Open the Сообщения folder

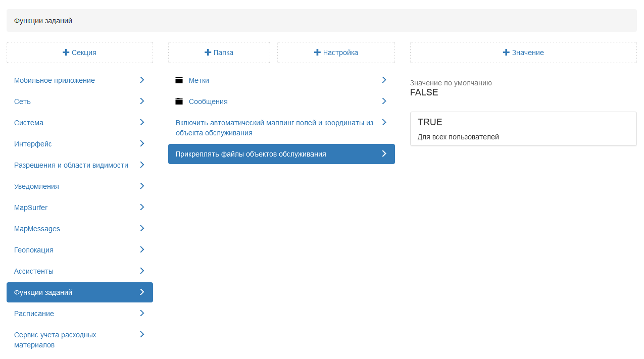(x=281, y=101)
